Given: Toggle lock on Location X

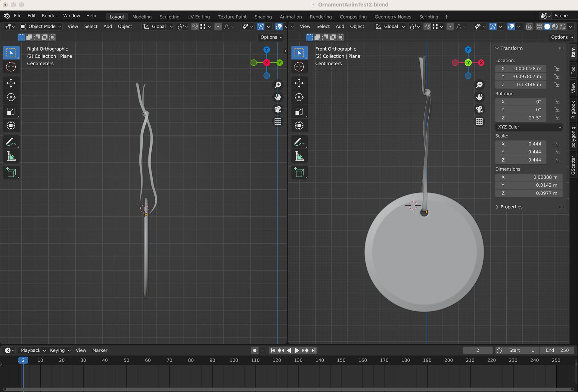Looking at the screenshot, I should pos(557,69).
